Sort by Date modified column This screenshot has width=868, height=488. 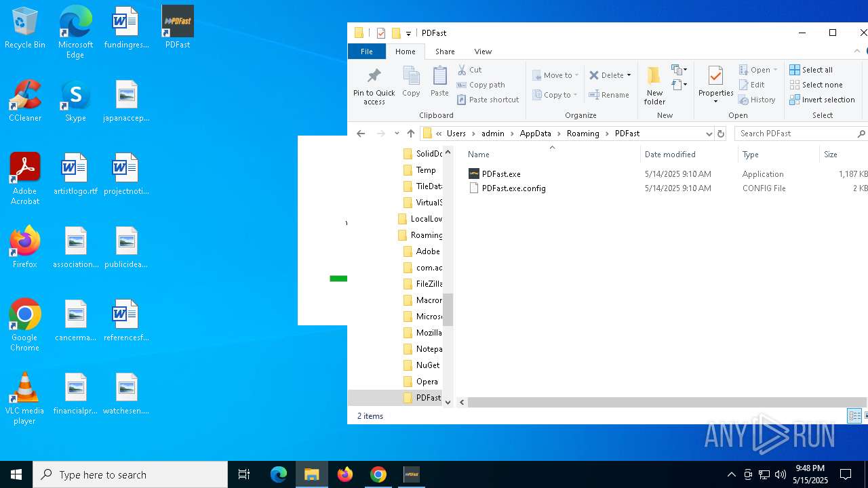click(670, 155)
